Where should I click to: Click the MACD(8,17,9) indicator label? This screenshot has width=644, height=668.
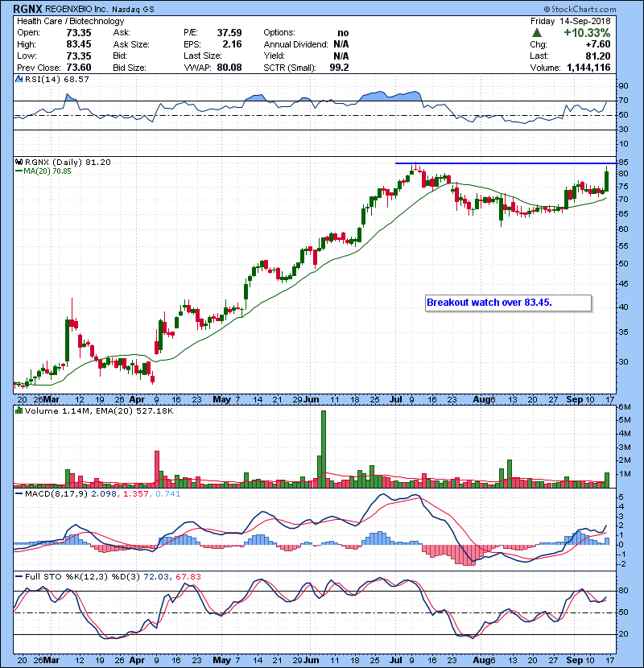[56, 494]
